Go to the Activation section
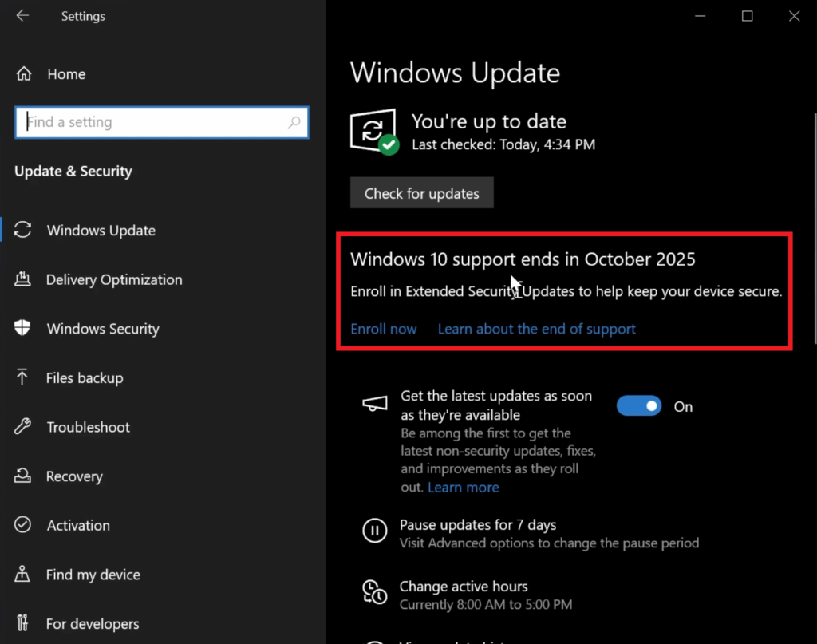Screen dimensions: 817x644 point(78,525)
